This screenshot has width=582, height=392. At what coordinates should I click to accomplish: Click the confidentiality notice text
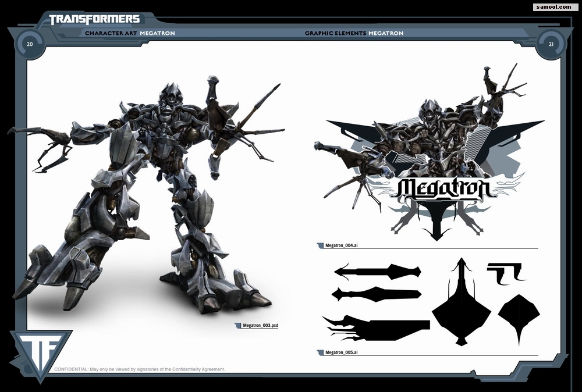coord(140,369)
